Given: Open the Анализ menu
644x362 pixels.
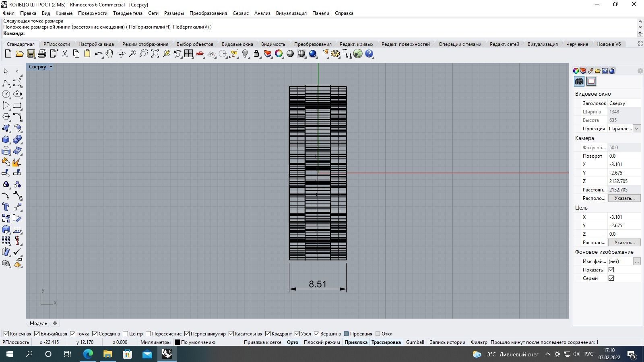Looking at the screenshot, I should [x=262, y=13].
